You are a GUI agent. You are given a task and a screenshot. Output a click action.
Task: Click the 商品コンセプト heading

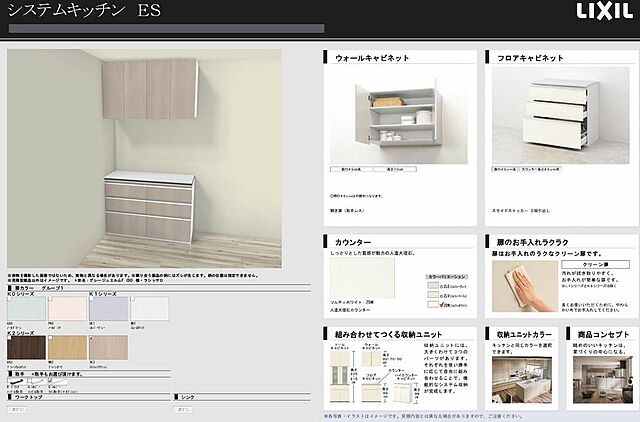[x=603, y=335]
